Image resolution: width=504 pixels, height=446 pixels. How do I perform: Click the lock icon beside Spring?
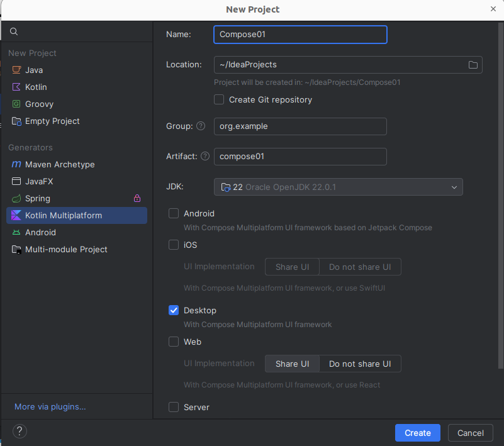coord(137,198)
